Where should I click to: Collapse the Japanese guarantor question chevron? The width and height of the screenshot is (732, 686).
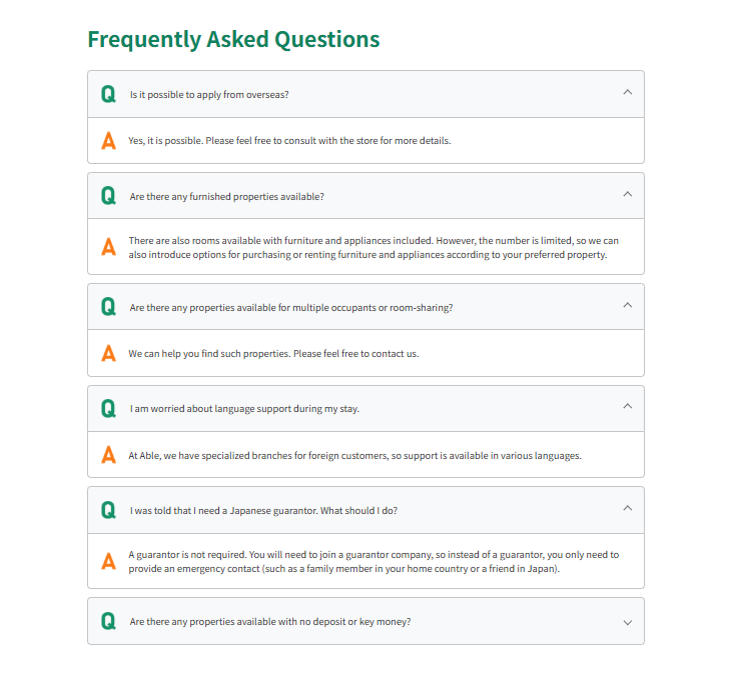pyautogui.click(x=627, y=508)
